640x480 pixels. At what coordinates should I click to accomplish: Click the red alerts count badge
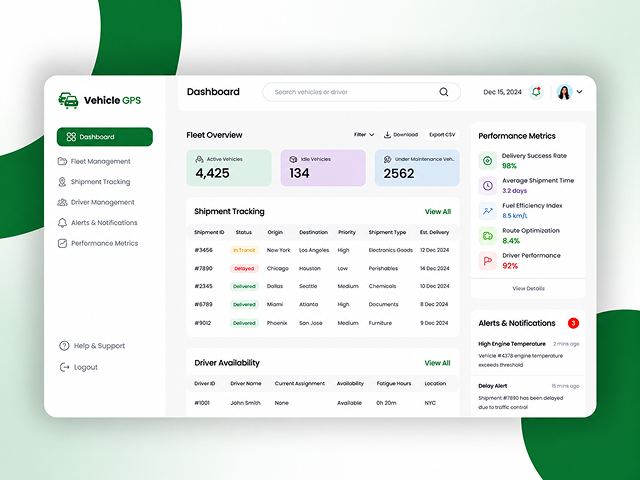coord(573,323)
